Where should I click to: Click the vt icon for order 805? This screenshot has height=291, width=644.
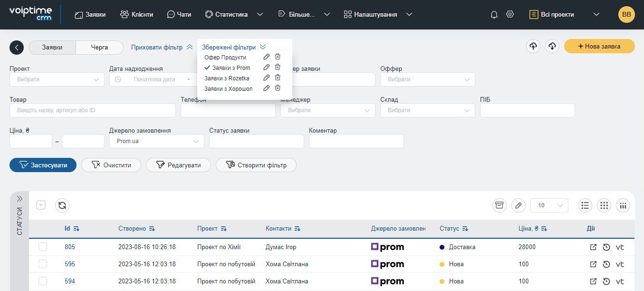[x=620, y=247]
